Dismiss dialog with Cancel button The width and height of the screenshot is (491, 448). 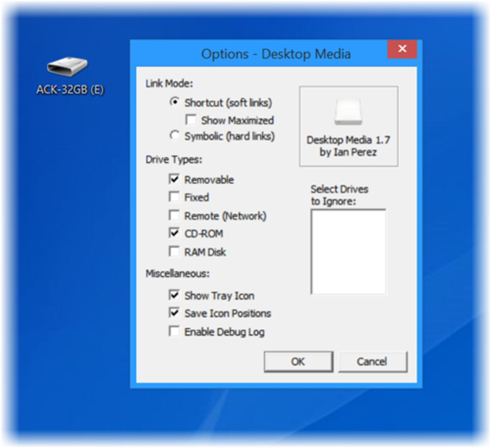click(372, 362)
